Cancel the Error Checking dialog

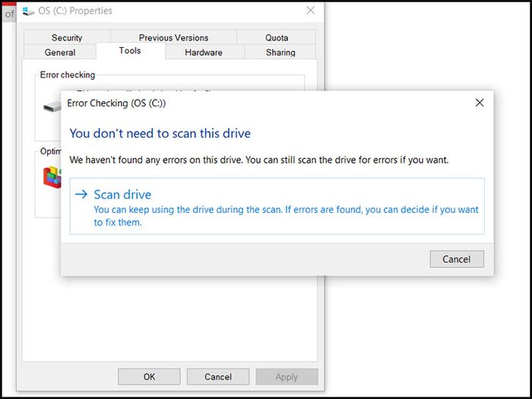[457, 259]
